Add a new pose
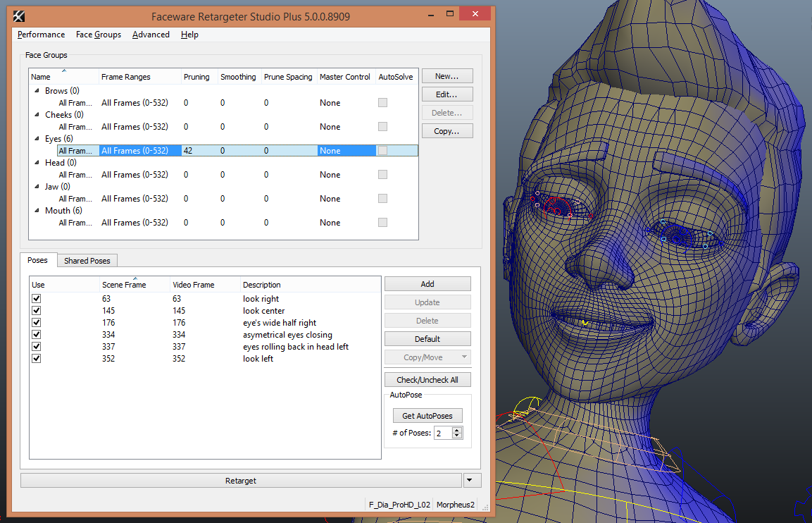The image size is (812, 523). [x=427, y=283]
